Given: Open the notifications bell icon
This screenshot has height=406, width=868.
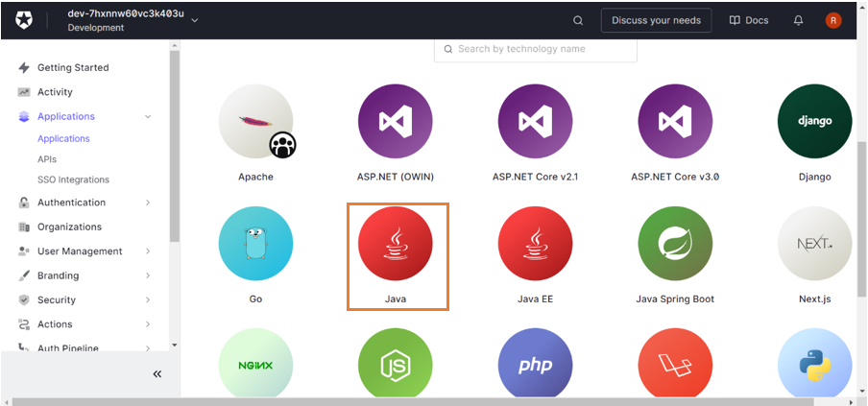Looking at the screenshot, I should [x=798, y=20].
